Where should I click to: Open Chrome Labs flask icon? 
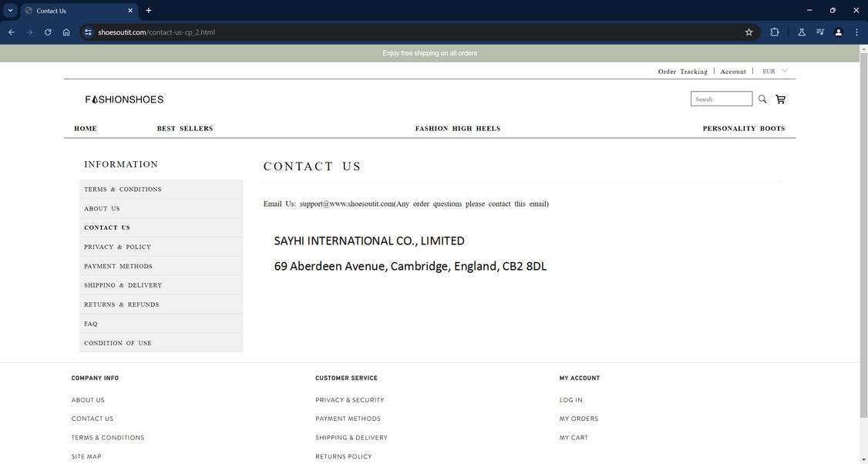801,32
